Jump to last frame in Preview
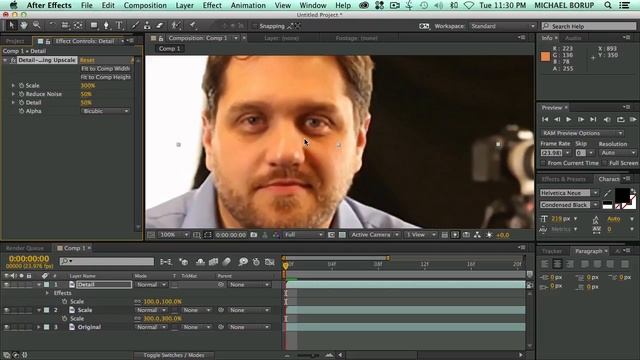The image size is (640, 360). pyautogui.click(x=593, y=120)
